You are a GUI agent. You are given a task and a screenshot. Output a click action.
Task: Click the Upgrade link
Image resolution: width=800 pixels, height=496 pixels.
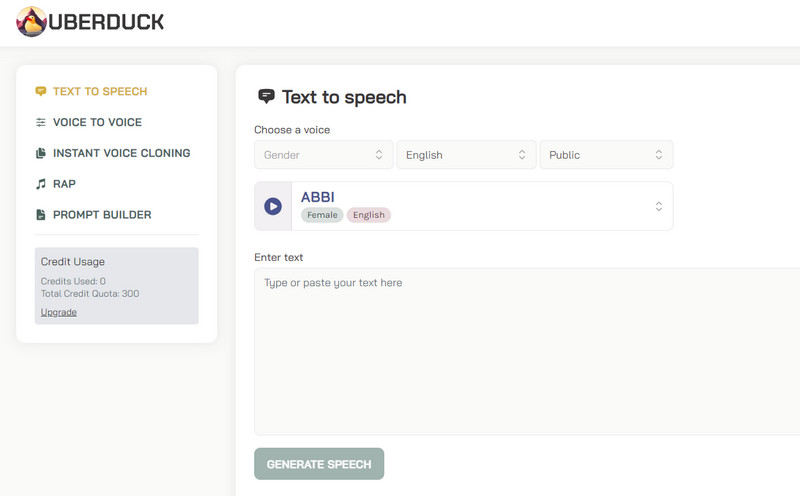point(59,312)
